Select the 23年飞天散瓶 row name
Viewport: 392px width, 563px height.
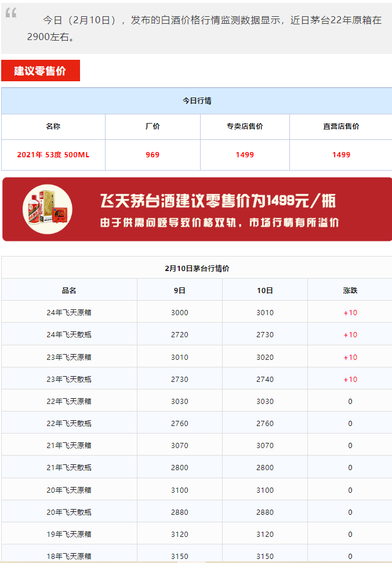(x=69, y=379)
